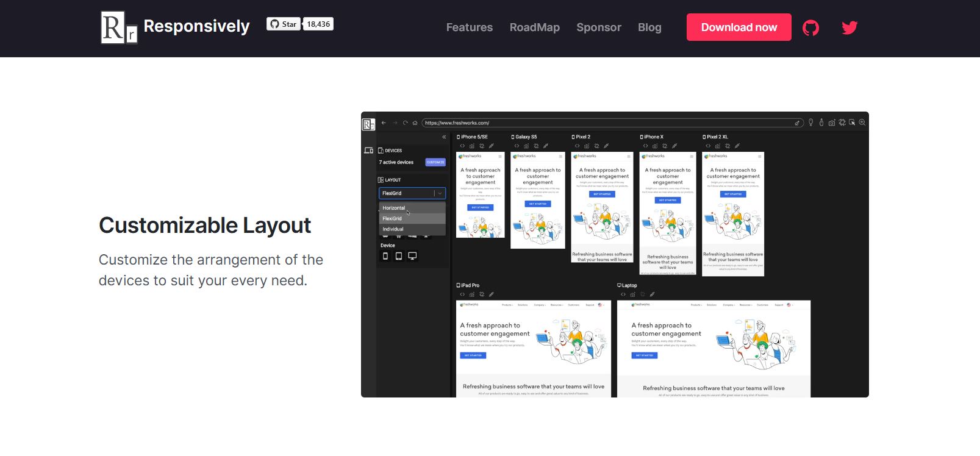Screen dimensions: 980x456
Task: Rotate the iPhone X device
Action: (x=665, y=146)
